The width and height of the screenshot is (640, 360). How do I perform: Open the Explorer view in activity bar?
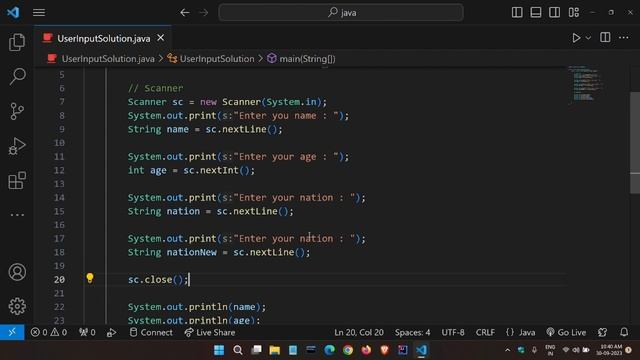coord(17,42)
